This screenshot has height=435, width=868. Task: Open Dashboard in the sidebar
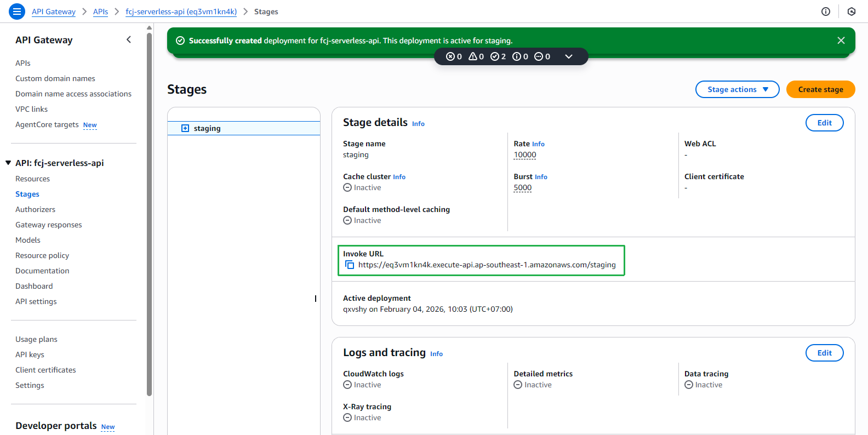click(x=34, y=286)
